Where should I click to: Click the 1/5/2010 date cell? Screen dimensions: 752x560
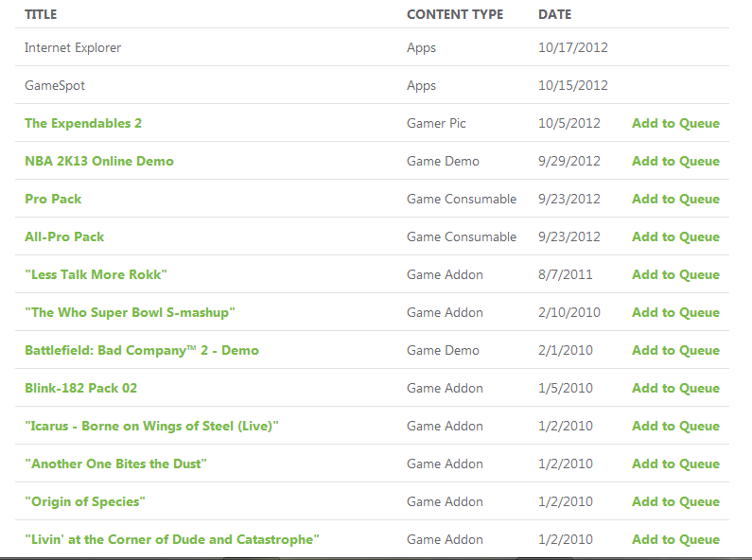(566, 389)
